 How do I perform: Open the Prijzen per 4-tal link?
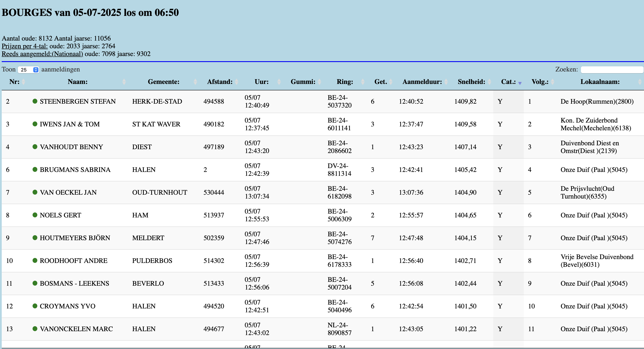point(24,46)
